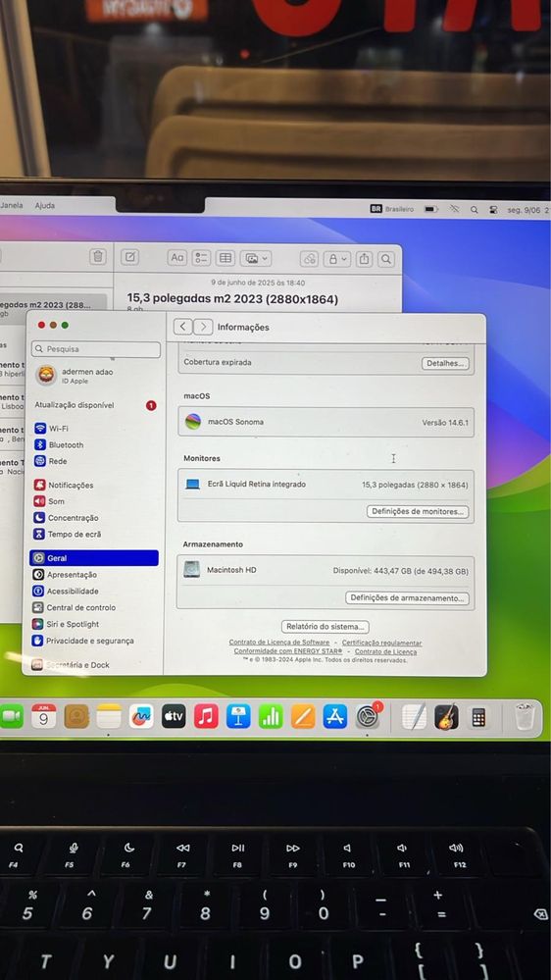The width and height of the screenshot is (551, 980).
Task: Select Siri e Spotlight in sidebar
Action: tap(94, 624)
